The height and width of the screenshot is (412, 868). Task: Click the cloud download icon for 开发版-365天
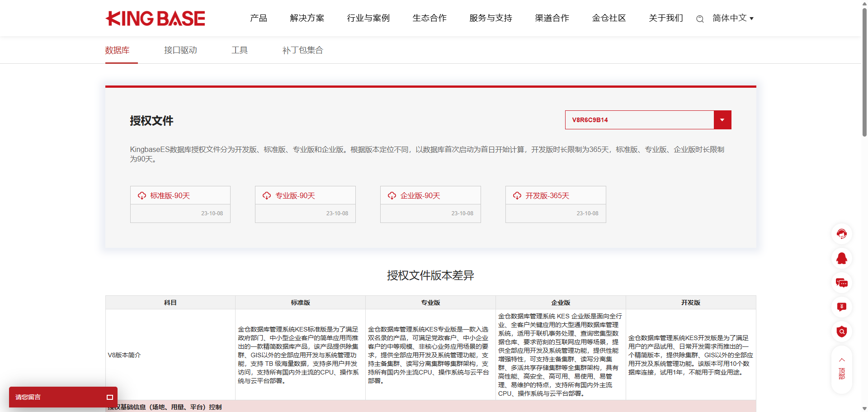[517, 195]
